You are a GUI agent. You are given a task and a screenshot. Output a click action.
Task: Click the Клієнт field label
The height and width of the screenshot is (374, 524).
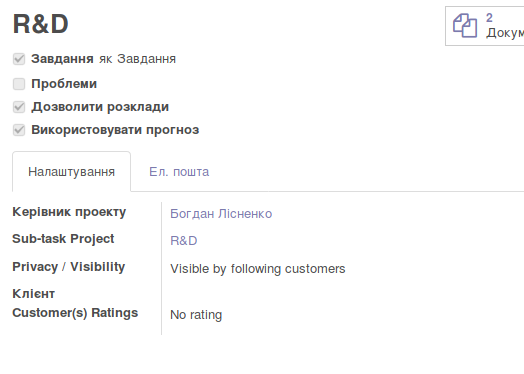pyautogui.click(x=34, y=294)
